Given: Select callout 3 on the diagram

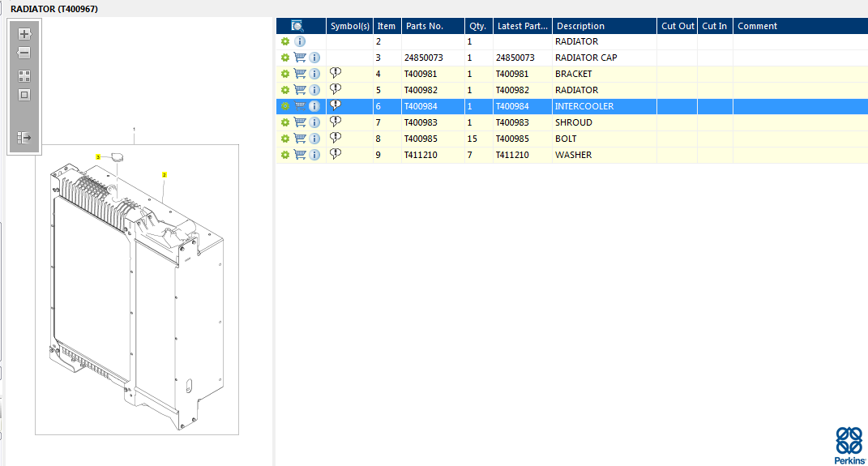Looking at the screenshot, I should 98,157.
